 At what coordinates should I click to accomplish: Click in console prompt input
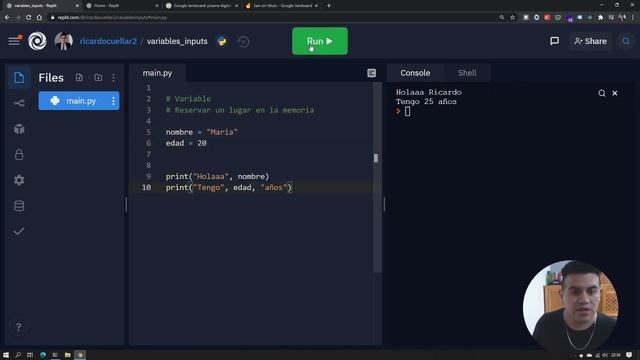click(x=407, y=111)
